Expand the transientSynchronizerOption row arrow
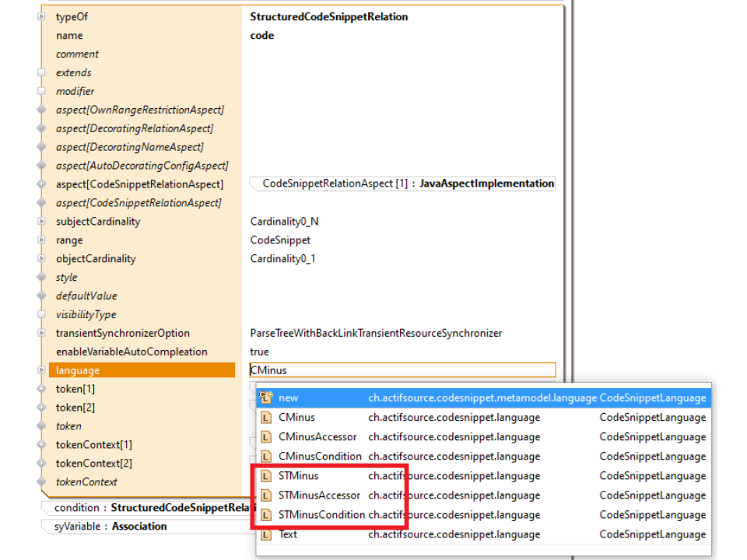Image resolution: width=747 pixels, height=560 pixels. (42, 334)
